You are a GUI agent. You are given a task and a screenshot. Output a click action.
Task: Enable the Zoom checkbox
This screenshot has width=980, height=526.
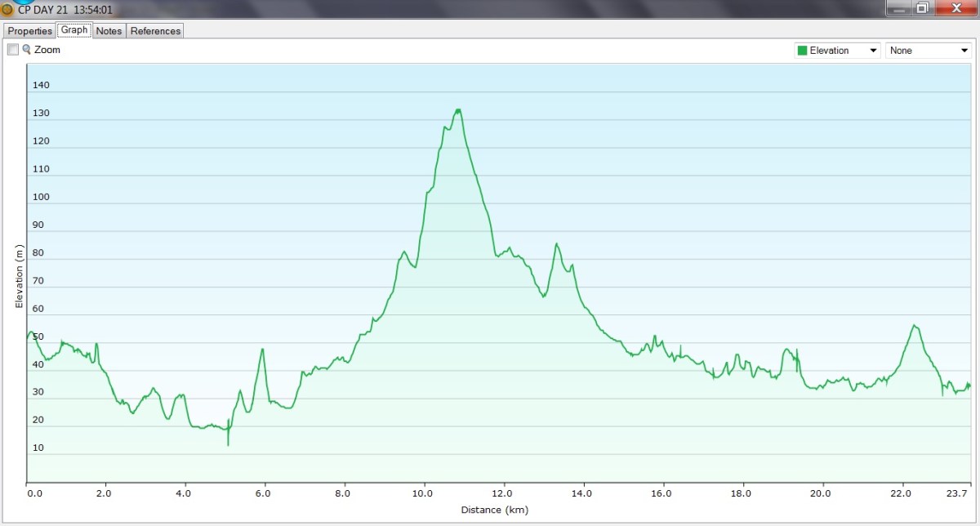(x=13, y=50)
